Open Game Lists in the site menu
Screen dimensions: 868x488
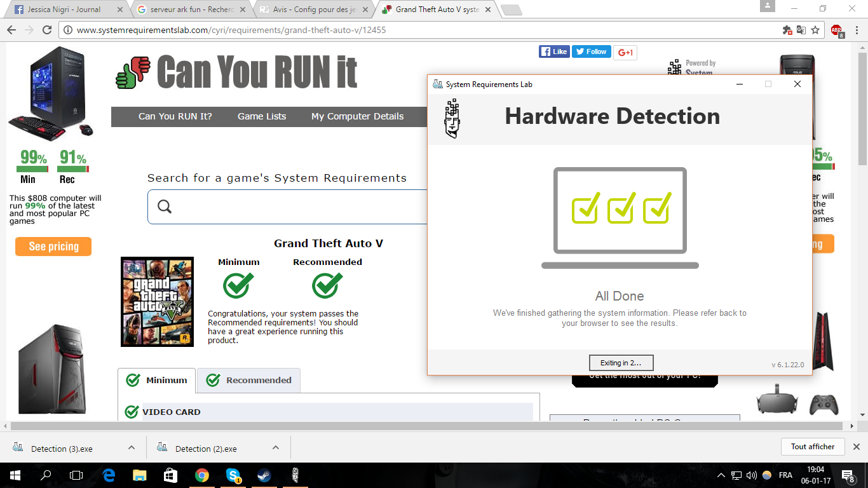tap(262, 116)
